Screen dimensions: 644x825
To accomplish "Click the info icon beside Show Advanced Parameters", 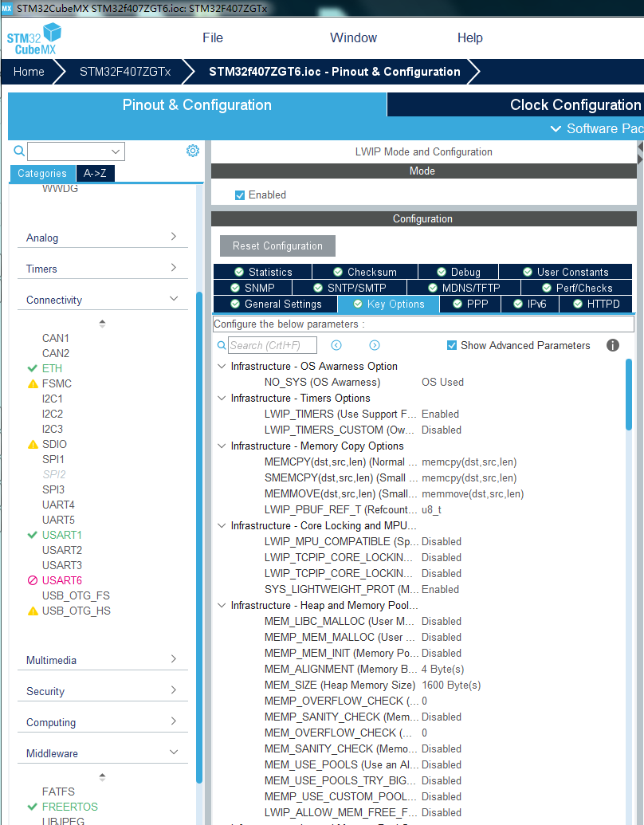I will pos(613,345).
